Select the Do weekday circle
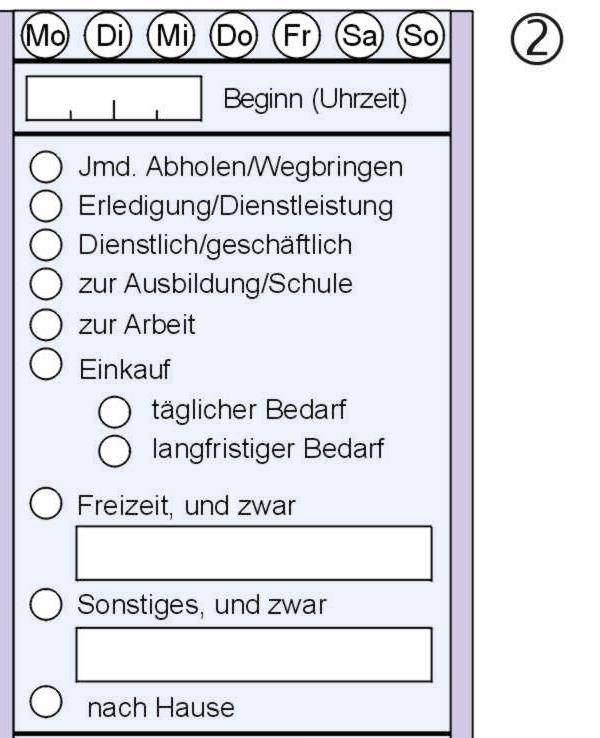 coord(234,35)
